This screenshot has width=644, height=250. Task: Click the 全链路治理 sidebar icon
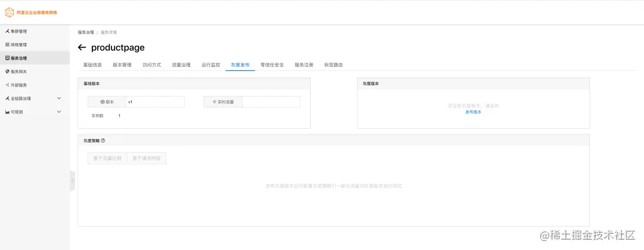pyautogui.click(x=7, y=98)
